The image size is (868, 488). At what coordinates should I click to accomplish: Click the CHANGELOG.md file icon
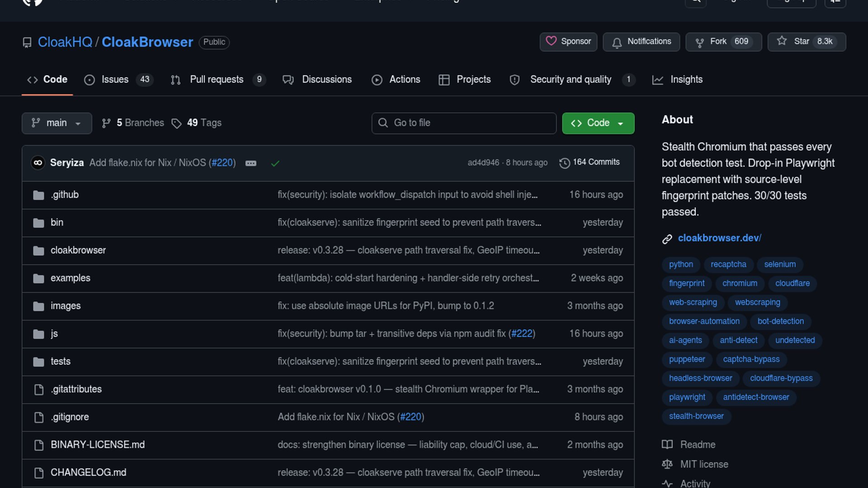point(39,473)
